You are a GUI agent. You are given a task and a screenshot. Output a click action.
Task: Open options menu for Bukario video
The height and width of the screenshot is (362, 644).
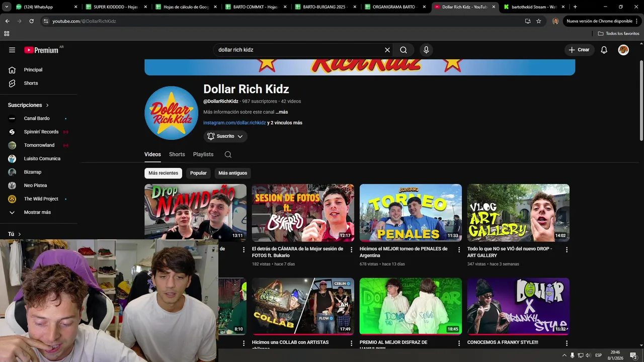pos(351,250)
